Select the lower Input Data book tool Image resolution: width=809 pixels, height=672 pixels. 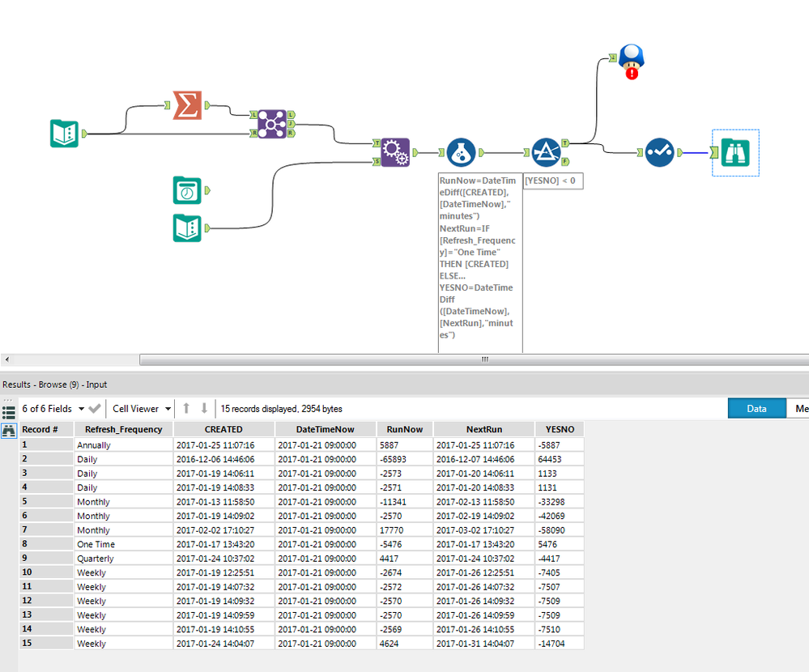pos(187,228)
